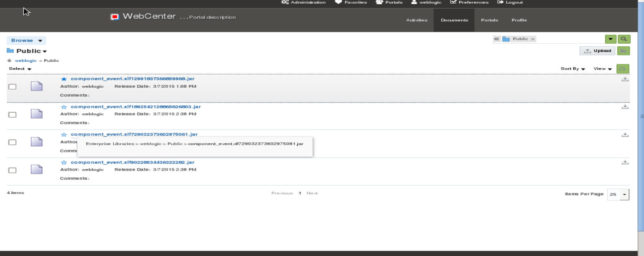Click the file icon for xlf7290 jar
The height and width of the screenshot is (256, 644).
pos(37,141)
